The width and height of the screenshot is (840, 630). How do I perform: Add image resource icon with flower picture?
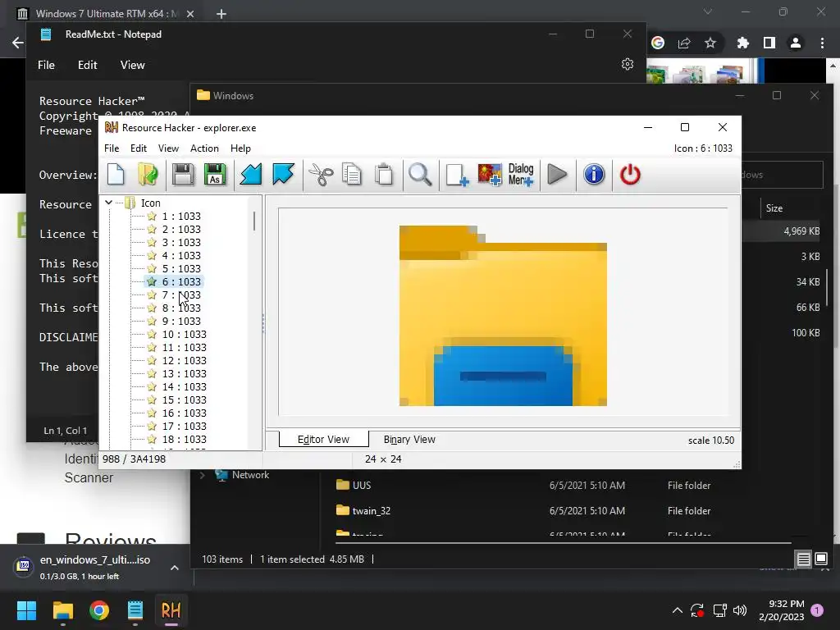tap(490, 175)
